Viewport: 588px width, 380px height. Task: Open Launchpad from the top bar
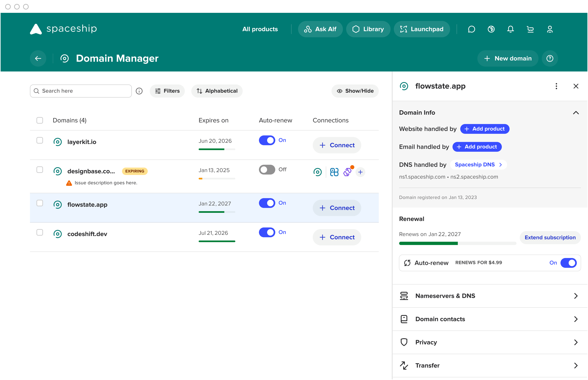pos(422,29)
